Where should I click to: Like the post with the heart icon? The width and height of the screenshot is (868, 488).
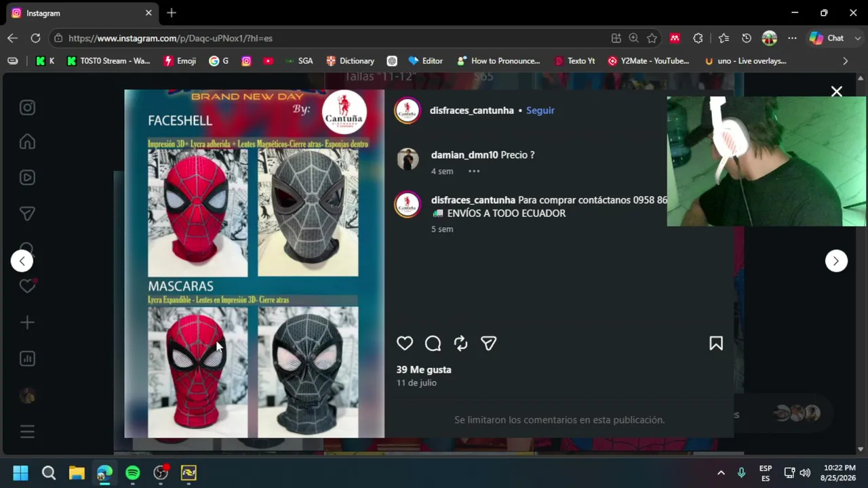tap(405, 344)
